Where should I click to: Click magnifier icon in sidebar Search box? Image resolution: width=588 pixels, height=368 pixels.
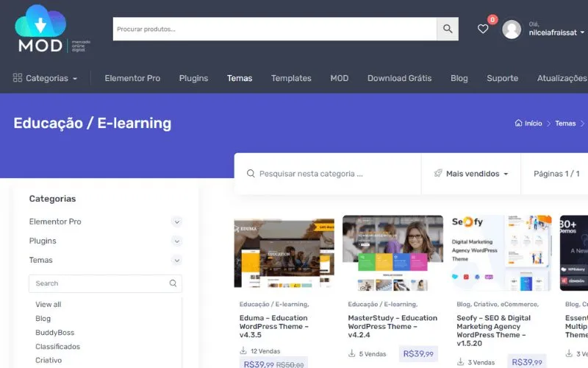pos(173,283)
